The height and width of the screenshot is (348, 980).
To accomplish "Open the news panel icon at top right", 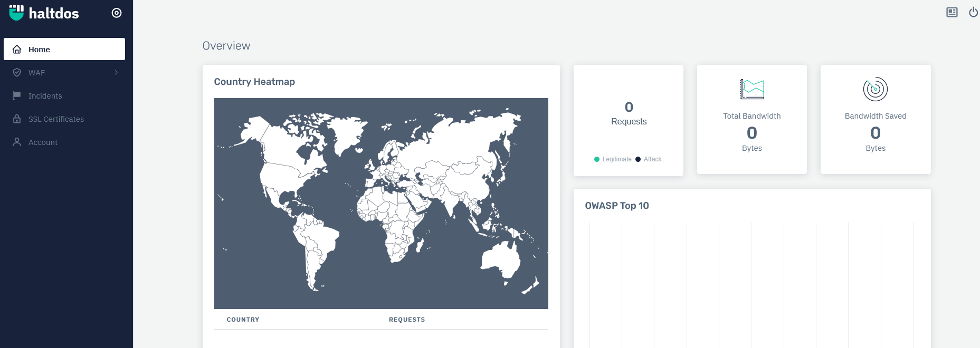I will 952,12.
